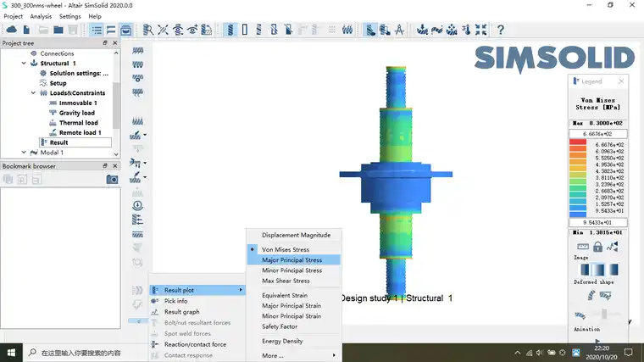644x362 pixels.
Task: Collapse the Modal 1 tree node
Action: pyautogui.click(x=24, y=153)
